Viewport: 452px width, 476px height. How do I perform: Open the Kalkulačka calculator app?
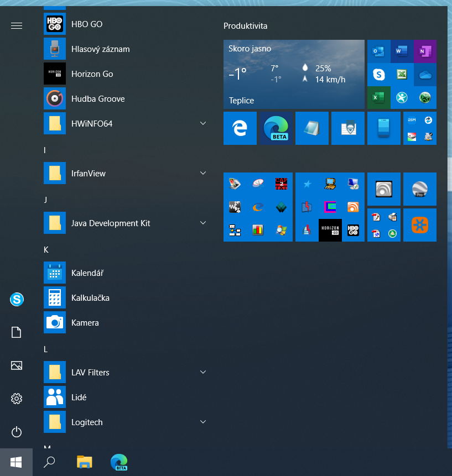[90, 298]
